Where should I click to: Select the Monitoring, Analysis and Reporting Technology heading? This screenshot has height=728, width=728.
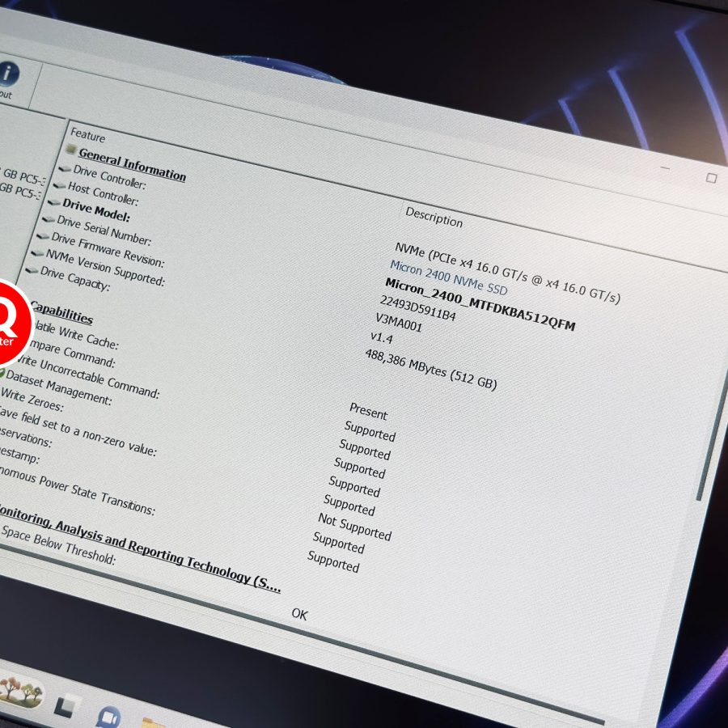click(x=139, y=547)
